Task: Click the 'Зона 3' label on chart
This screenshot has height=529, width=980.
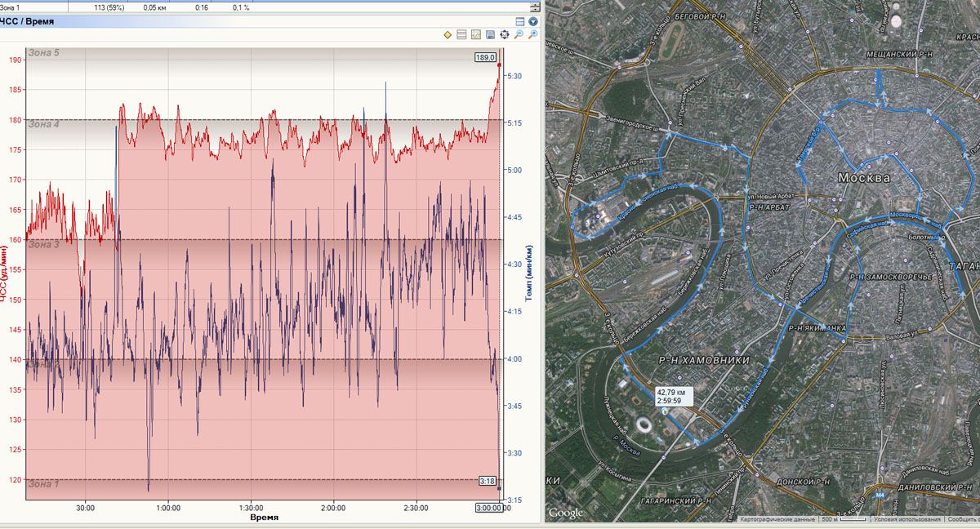Action: tap(44, 244)
